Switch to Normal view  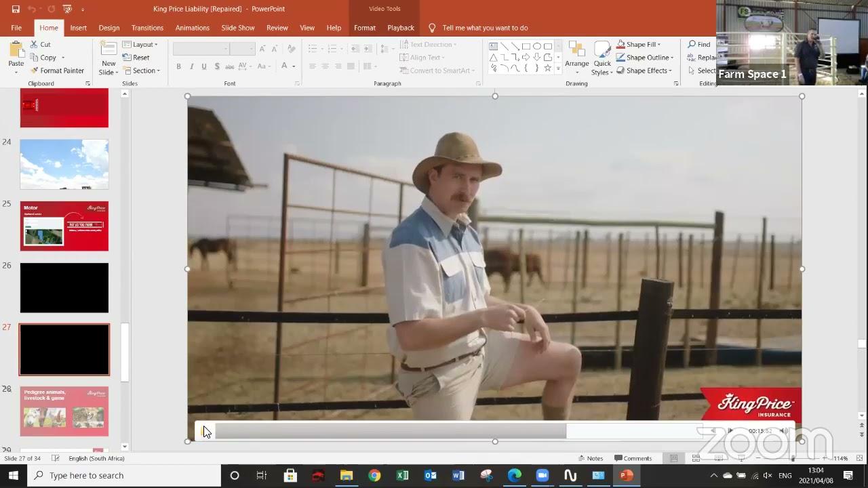(x=673, y=458)
